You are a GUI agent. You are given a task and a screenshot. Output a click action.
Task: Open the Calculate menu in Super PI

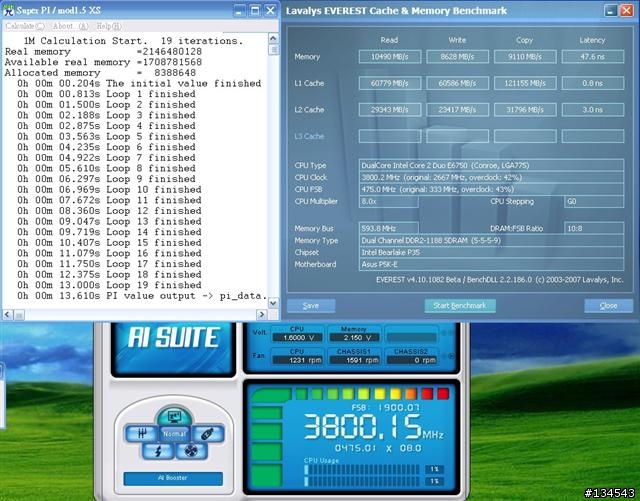click(24, 26)
